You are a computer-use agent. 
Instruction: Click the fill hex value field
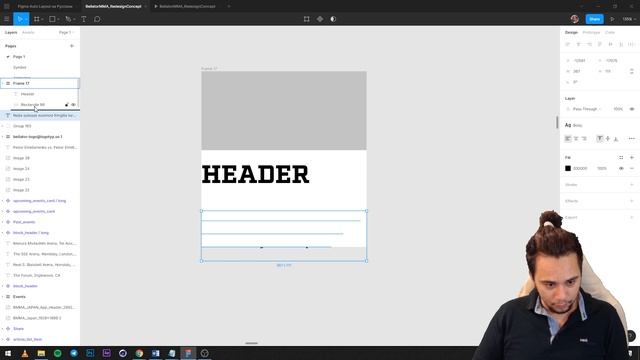[x=580, y=168]
